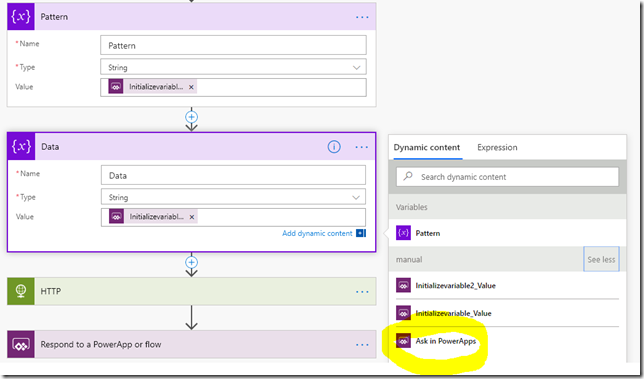Select Initializevariable_Value dynamic content
644x379 pixels.
[x=507, y=313]
